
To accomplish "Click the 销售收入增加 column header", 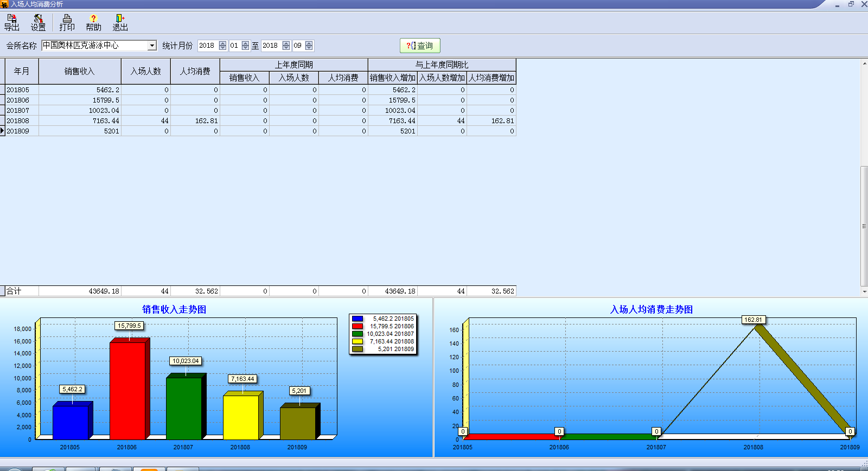I will [393, 78].
